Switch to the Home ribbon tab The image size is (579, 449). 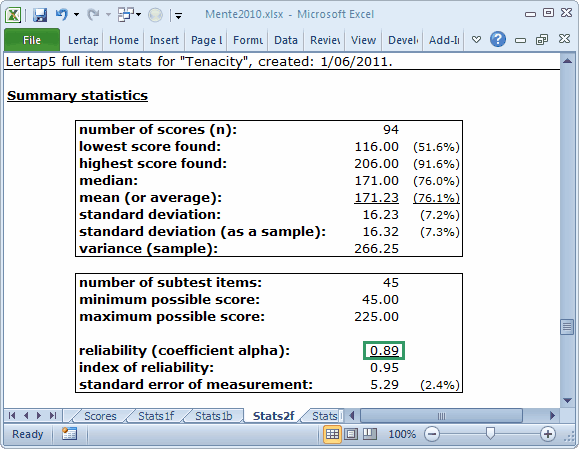pyautogui.click(x=124, y=40)
